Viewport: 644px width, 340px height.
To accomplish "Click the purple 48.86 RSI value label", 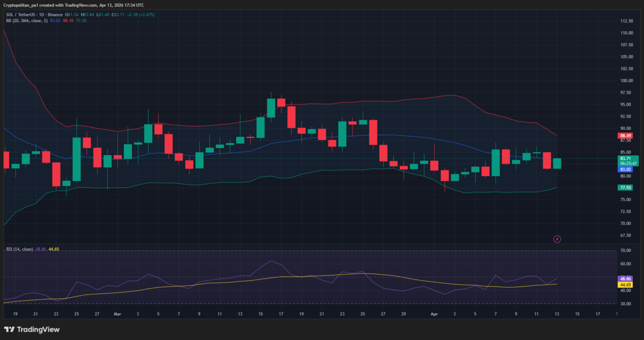I will click(x=624, y=279).
